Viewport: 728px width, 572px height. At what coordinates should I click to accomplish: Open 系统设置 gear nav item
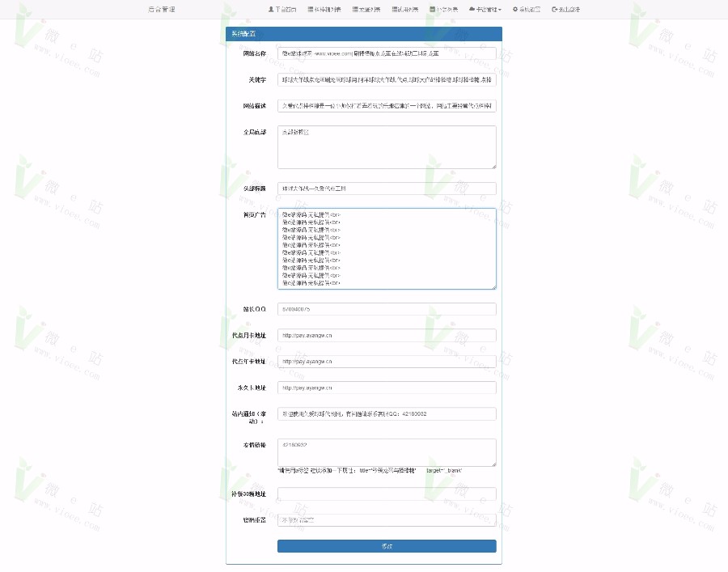(527, 9)
